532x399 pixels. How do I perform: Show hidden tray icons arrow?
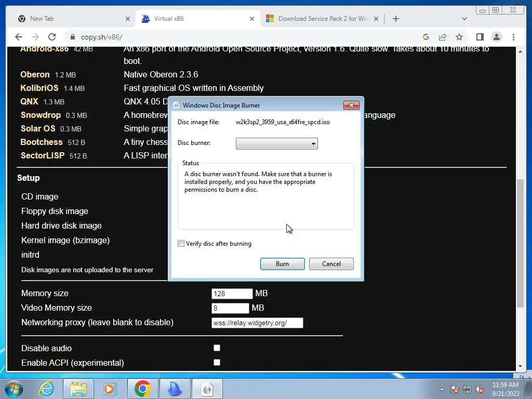coord(442,389)
